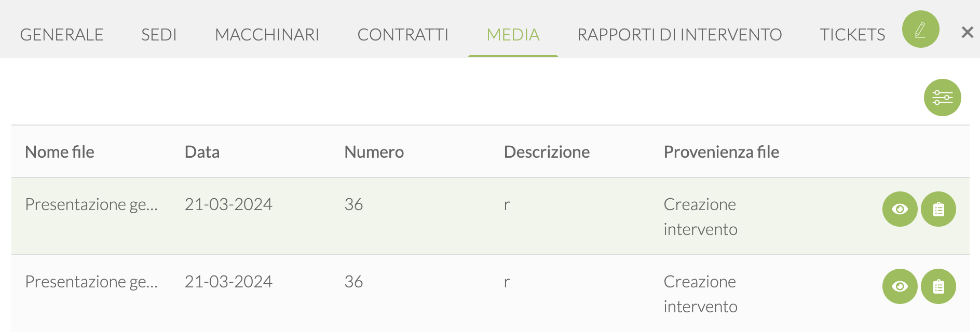Click the green pencil edit icon

[x=920, y=30]
